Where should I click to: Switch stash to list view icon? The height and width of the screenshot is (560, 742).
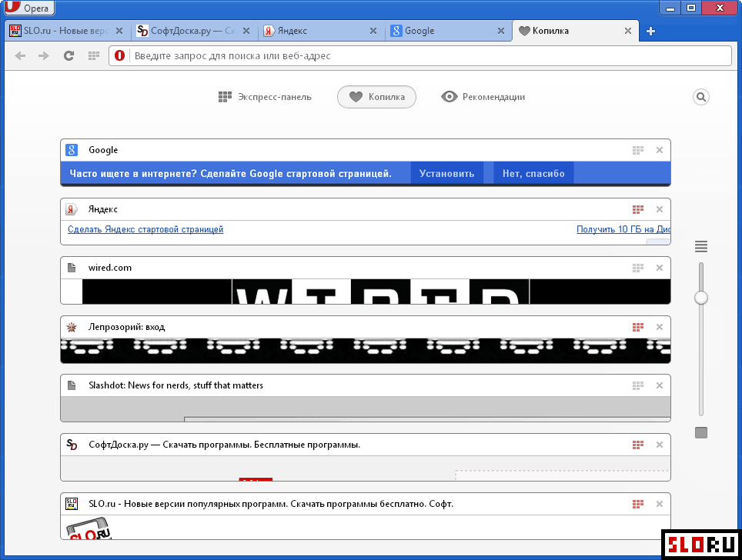pos(701,246)
